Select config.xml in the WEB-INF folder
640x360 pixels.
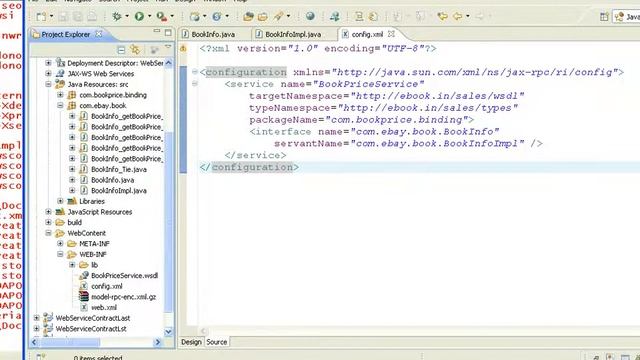pos(107,286)
